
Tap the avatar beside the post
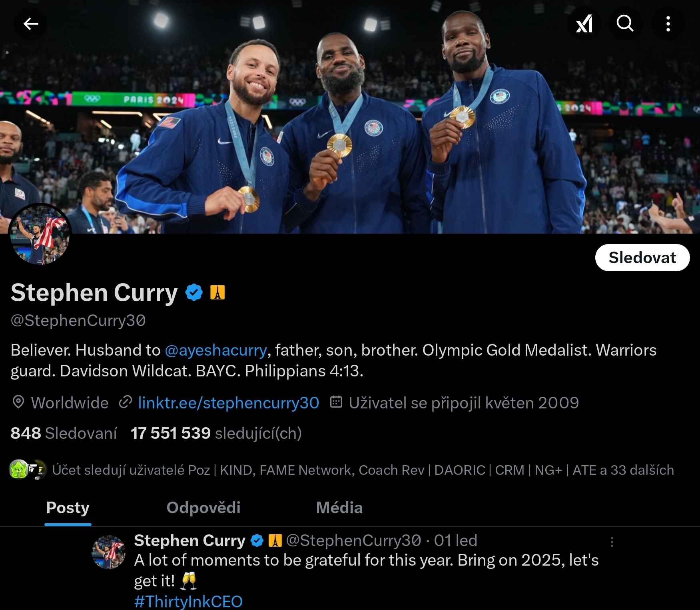click(109, 552)
